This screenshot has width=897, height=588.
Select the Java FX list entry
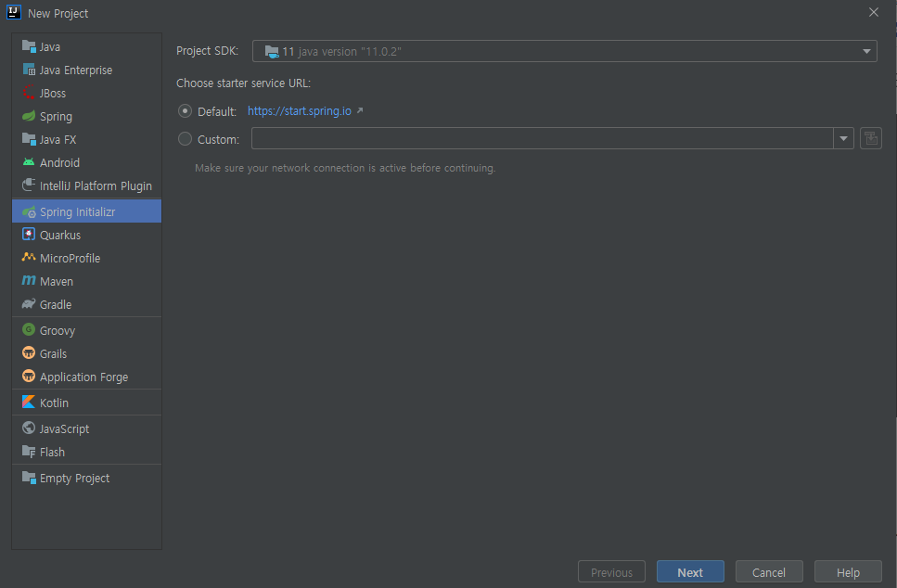click(87, 139)
